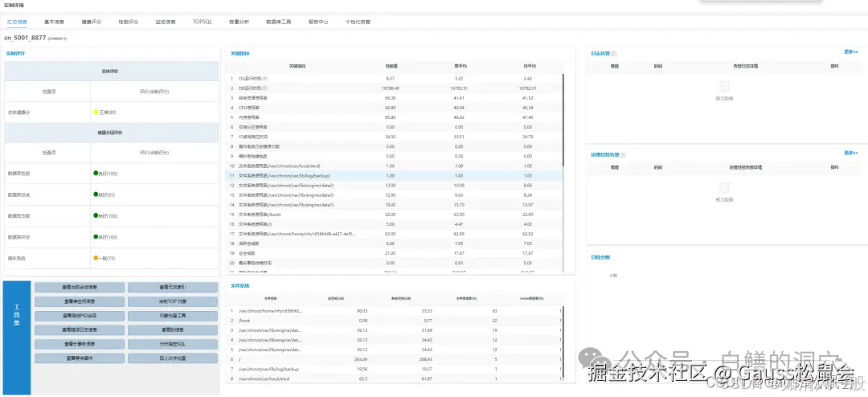Open the 查看错误日志信息 tool
The height and width of the screenshot is (397, 868).
(79, 330)
